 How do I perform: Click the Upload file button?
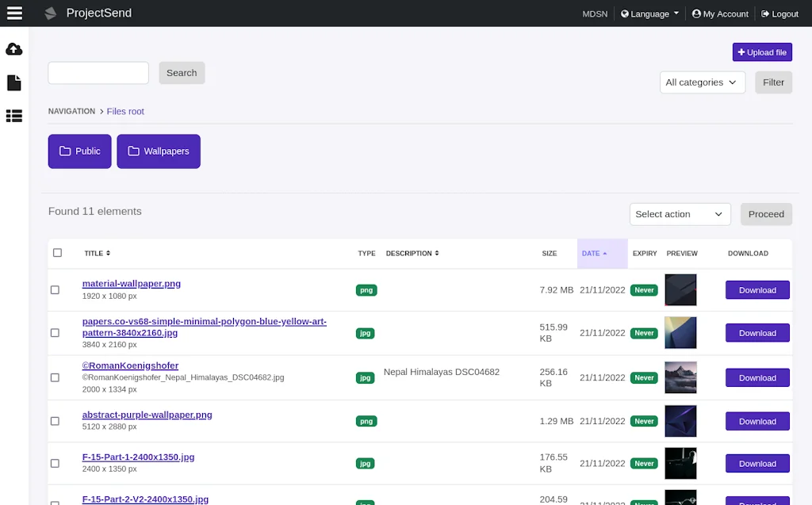tap(762, 52)
